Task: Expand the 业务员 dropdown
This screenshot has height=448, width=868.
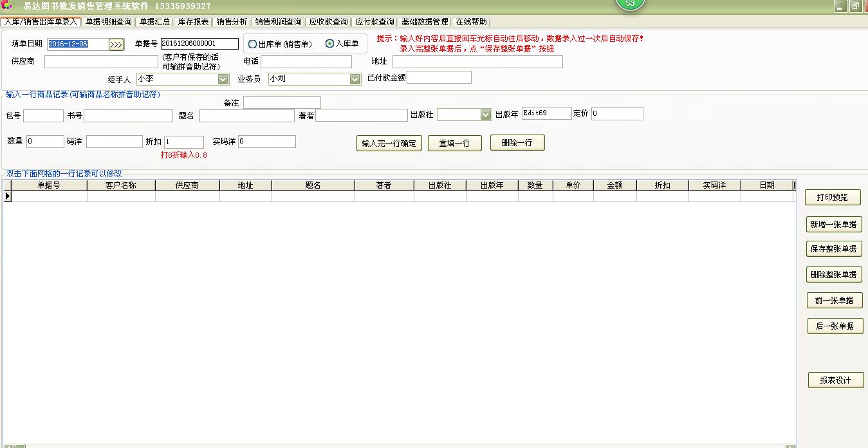Action: [x=355, y=79]
